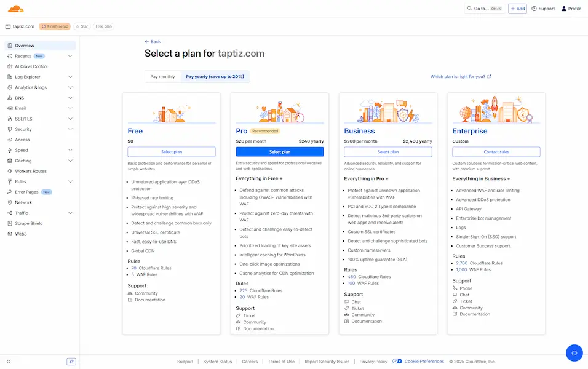Open the Network sidebar item

pos(23,202)
